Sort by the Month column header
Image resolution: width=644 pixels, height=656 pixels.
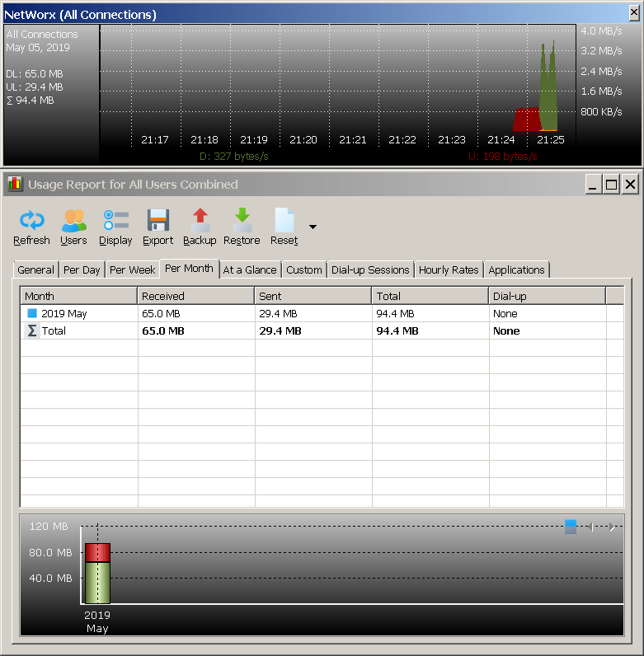pyautogui.click(x=78, y=296)
